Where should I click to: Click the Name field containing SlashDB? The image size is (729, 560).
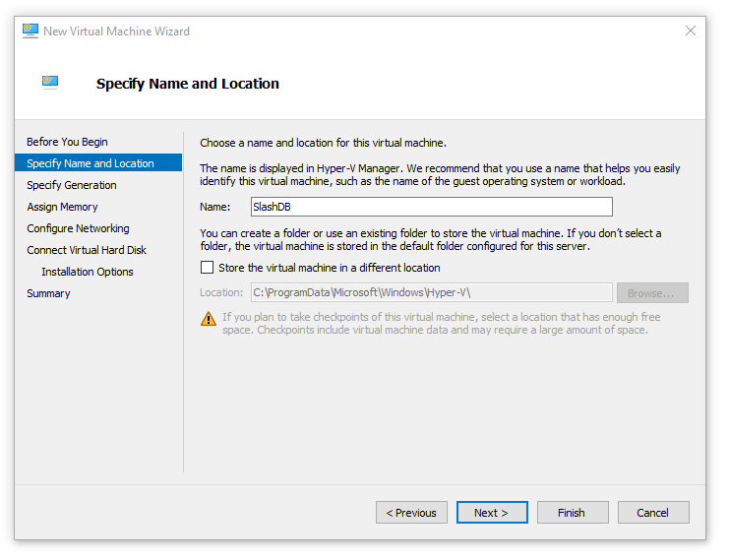[x=431, y=207]
